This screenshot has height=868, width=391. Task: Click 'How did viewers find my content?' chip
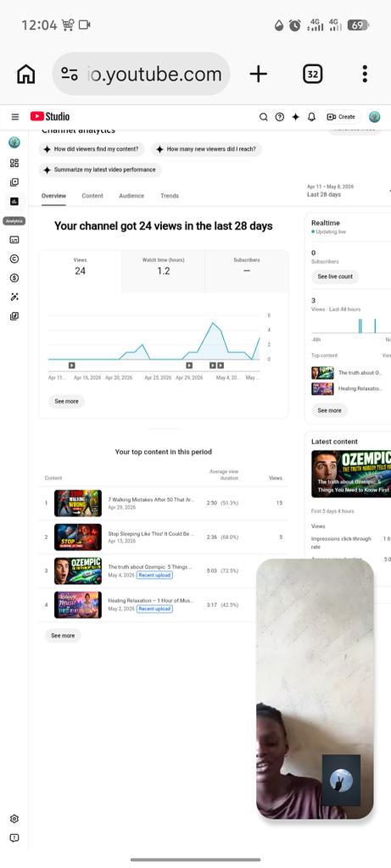coord(92,149)
